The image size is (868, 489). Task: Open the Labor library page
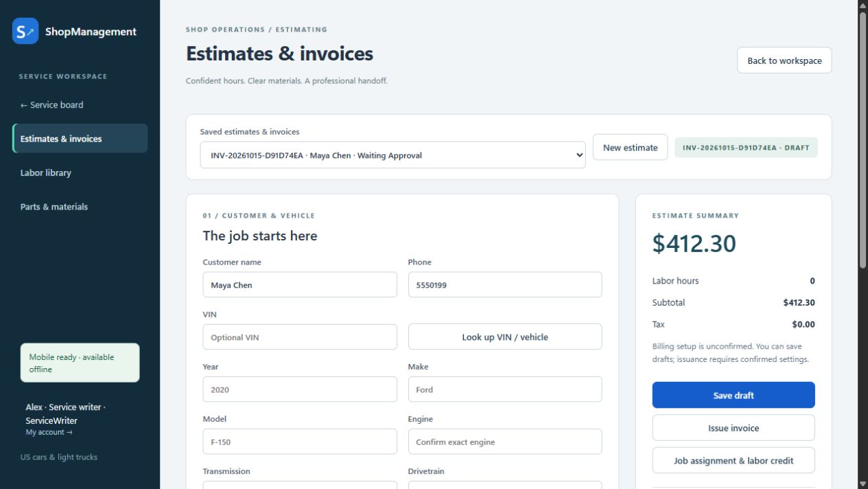(45, 172)
